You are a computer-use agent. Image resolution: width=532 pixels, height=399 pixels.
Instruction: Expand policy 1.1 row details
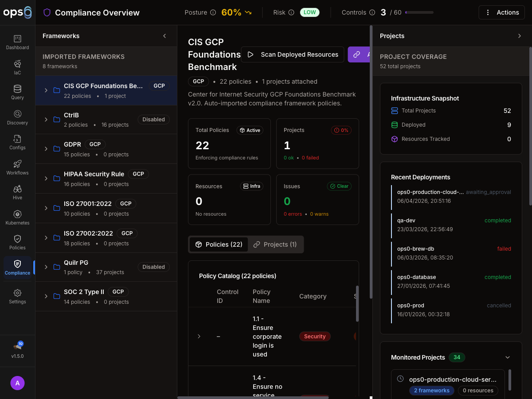(199, 337)
